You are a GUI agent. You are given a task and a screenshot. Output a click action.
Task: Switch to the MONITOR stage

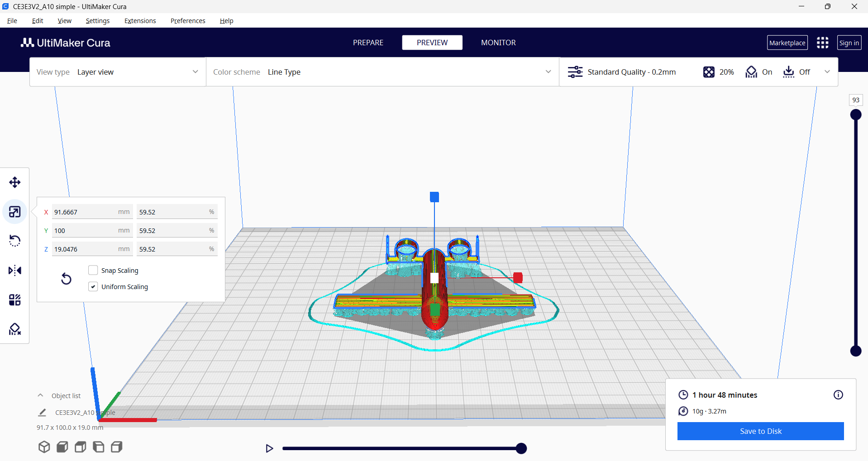tap(498, 43)
